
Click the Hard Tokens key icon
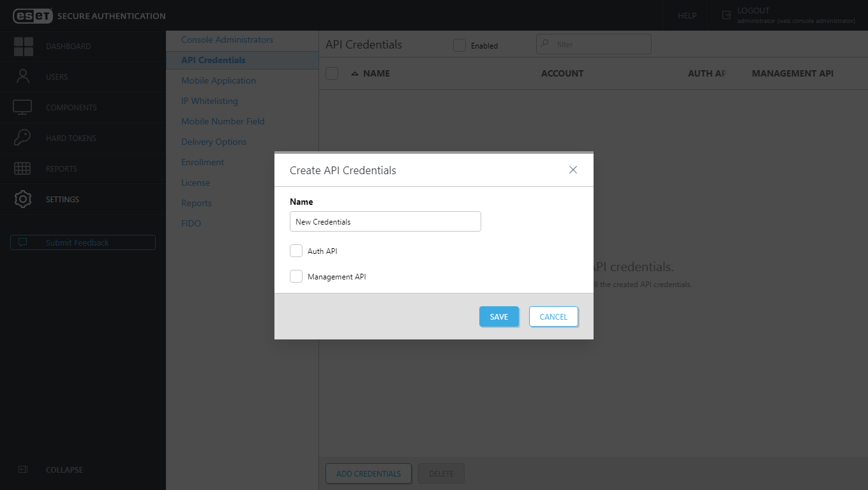click(22, 137)
